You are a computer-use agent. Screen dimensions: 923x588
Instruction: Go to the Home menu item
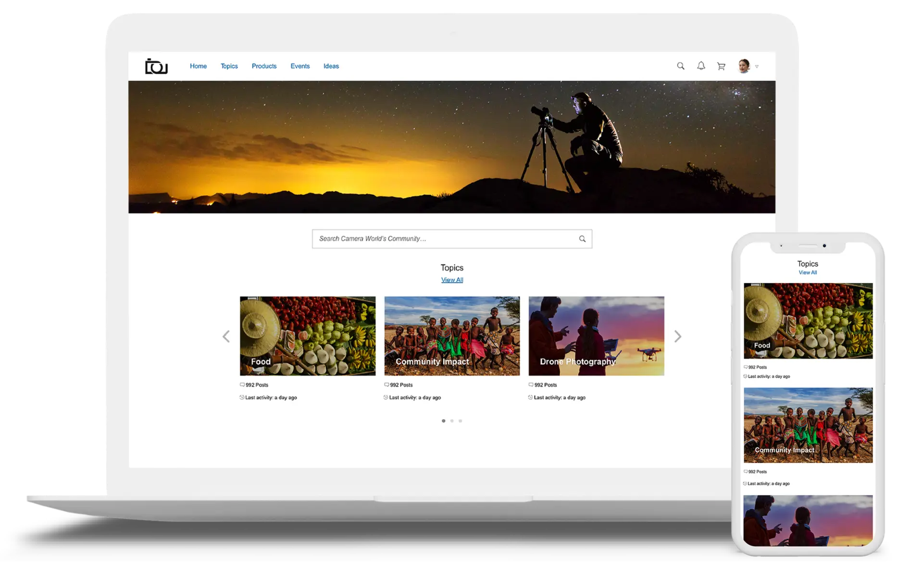point(198,66)
